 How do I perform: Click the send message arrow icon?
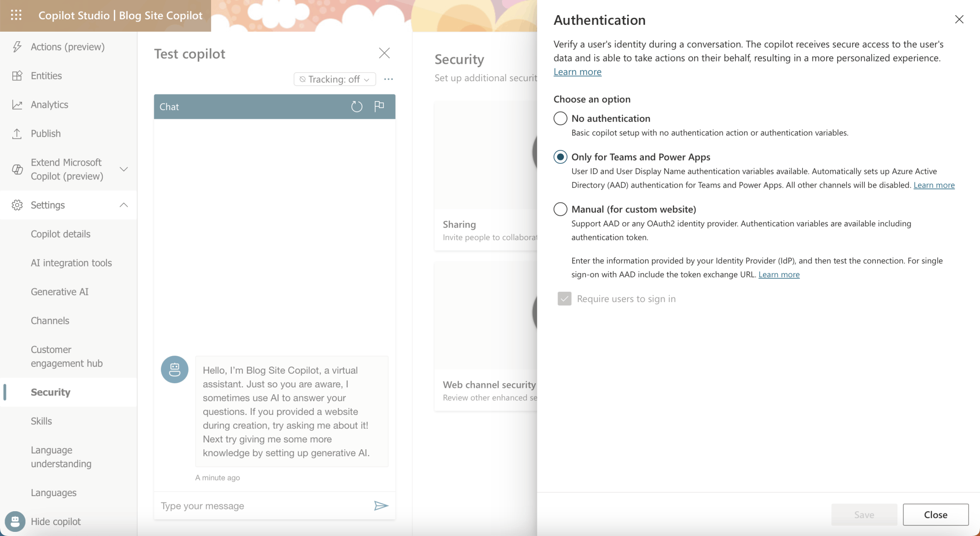(x=381, y=506)
